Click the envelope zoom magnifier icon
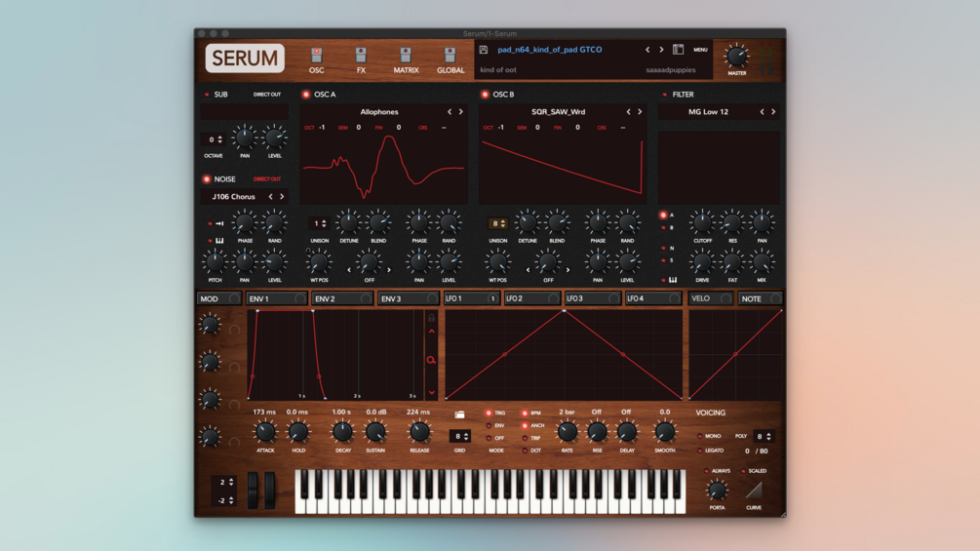 431,360
